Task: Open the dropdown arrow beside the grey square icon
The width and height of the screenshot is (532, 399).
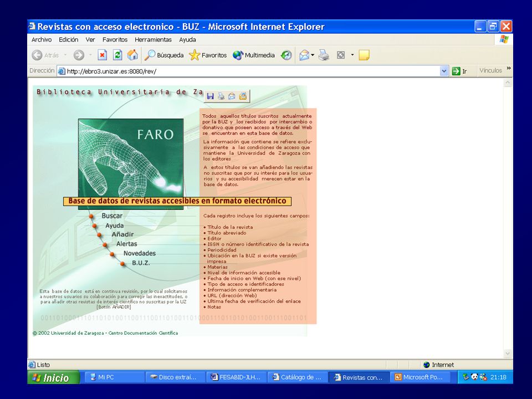Action: point(352,55)
